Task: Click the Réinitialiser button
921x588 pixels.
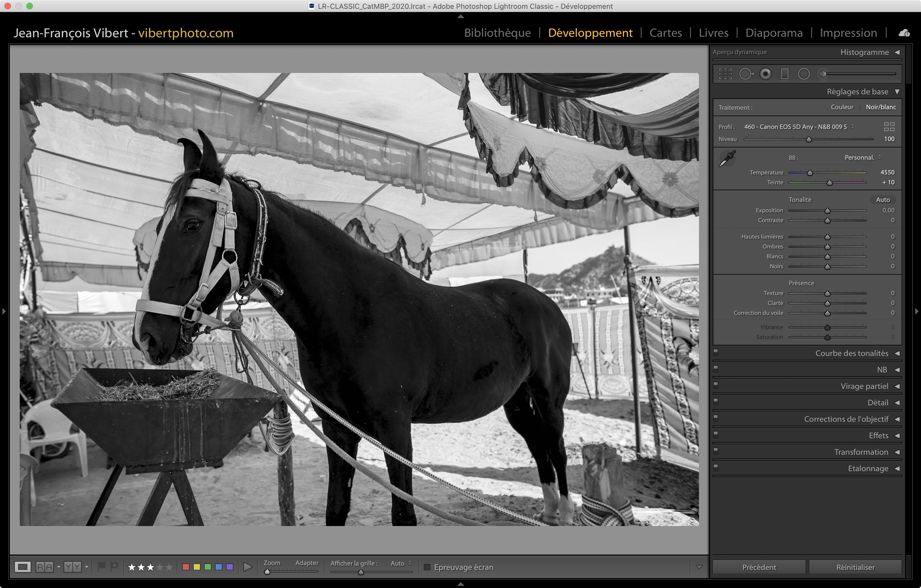Action: [x=855, y=567]
